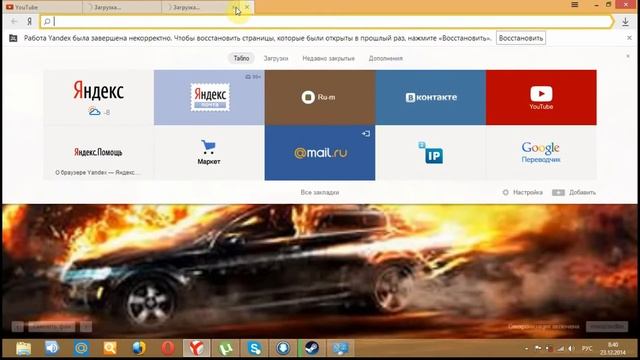This screenshot has height=360, width=640.
Task: Open the browser's hamburger settings menu
Action: [x=575, y=4]
